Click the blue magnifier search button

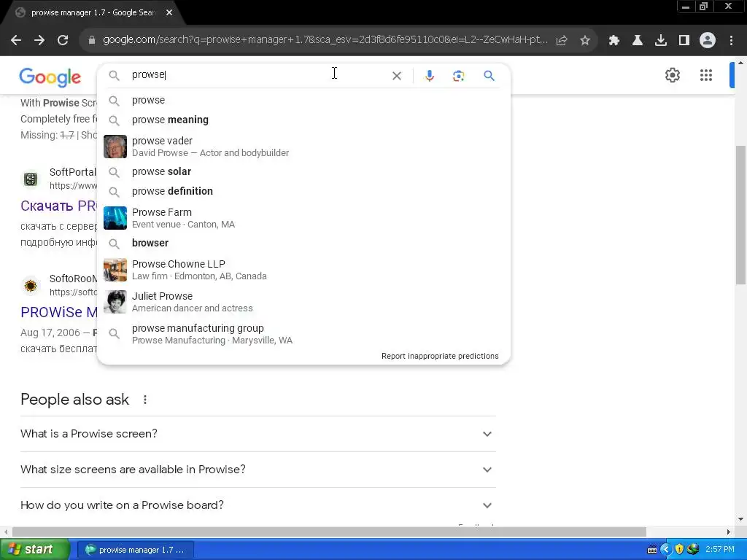pos(489,76)
